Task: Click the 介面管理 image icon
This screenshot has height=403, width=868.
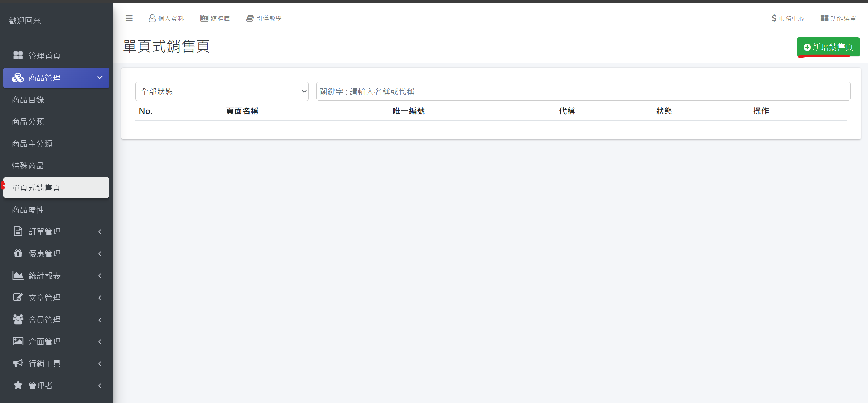Action: [18, 341]
